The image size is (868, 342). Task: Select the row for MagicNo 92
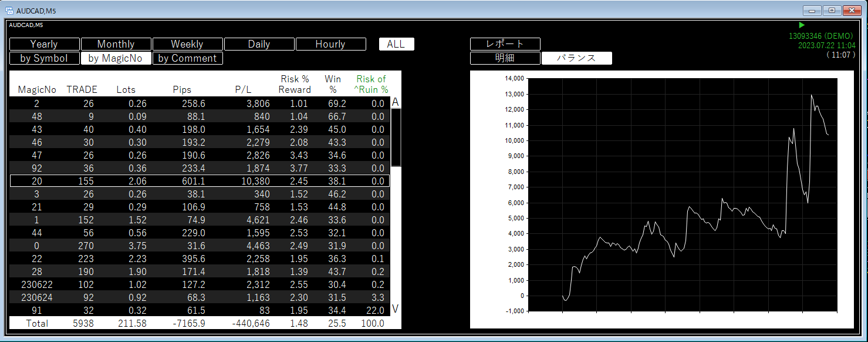pyautogui.click(x=200, y=168)
